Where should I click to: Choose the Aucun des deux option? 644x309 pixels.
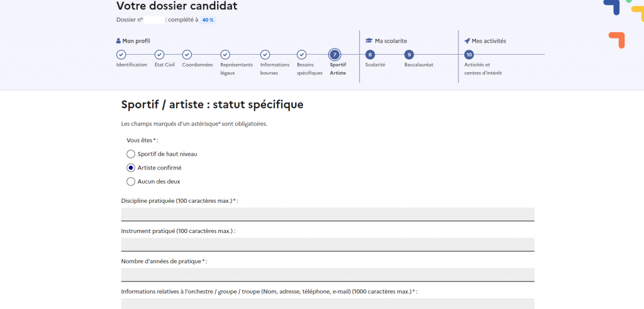click(x=131, y=182)
